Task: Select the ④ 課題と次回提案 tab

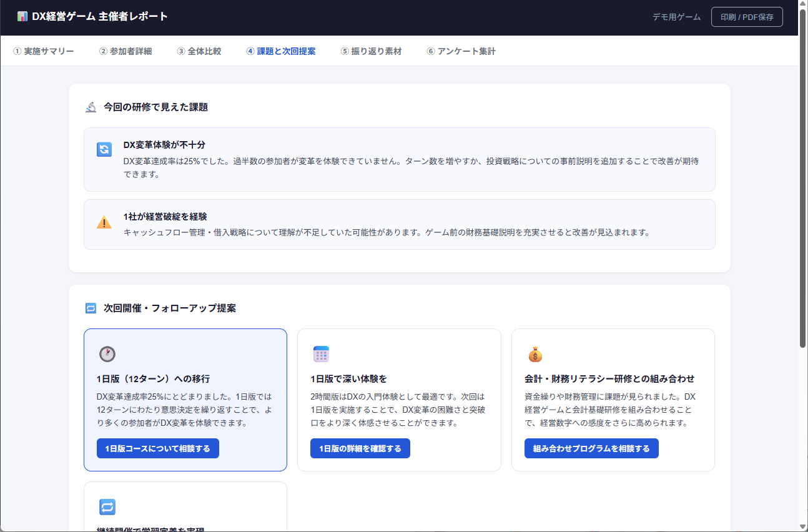Action: (x=281, y=51)
